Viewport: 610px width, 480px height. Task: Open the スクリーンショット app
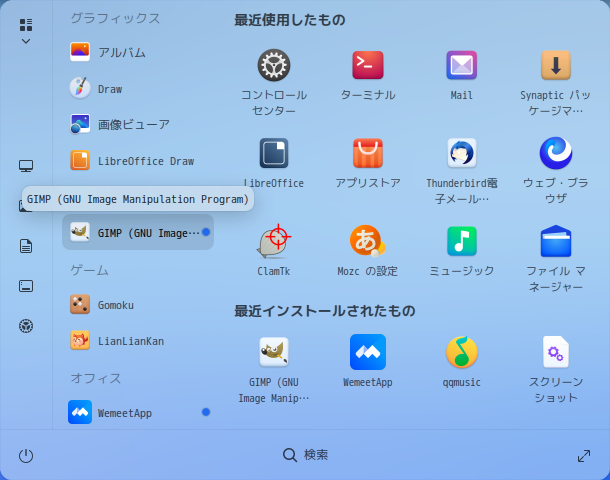click(556, 352)
